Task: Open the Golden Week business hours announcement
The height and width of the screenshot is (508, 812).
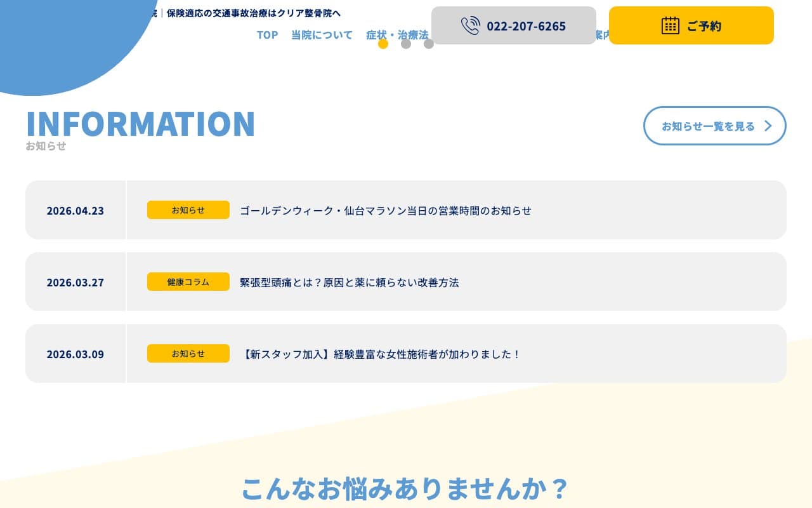Action: (x=386, y=211)
